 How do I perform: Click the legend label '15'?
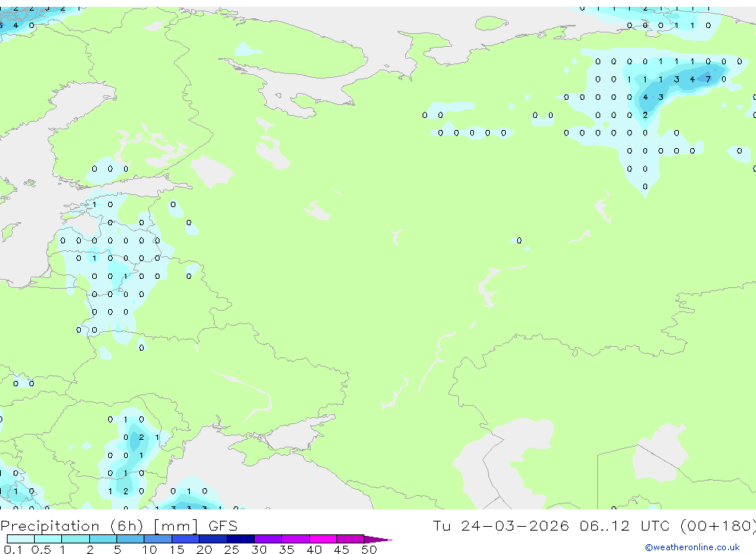click(x=176, y=549)
